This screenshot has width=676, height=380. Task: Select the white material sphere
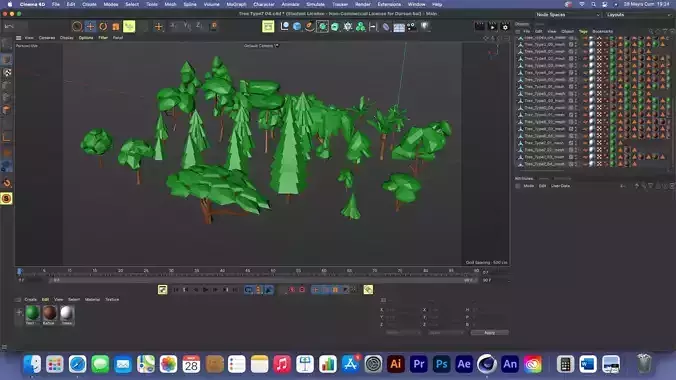coord(66,313)
